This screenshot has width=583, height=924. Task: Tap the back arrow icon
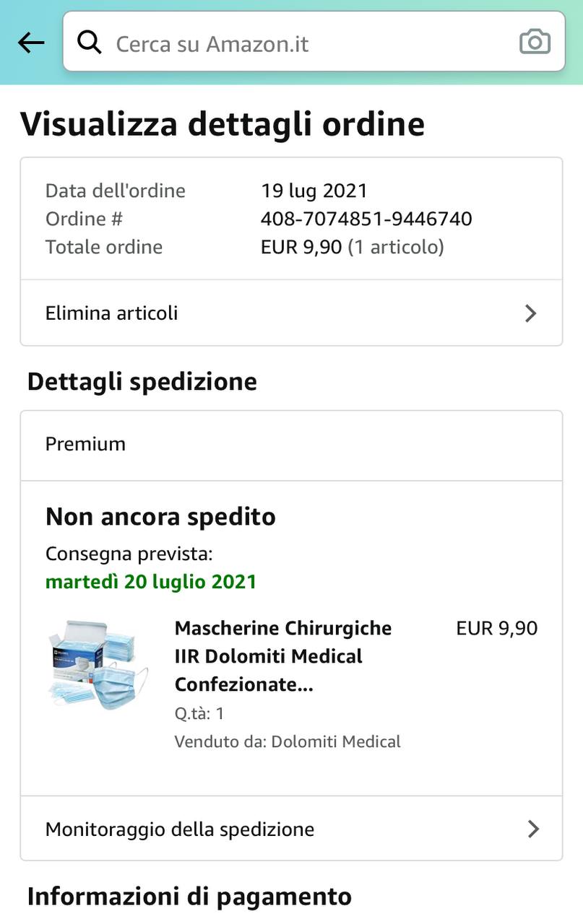(x=31, y=43)
